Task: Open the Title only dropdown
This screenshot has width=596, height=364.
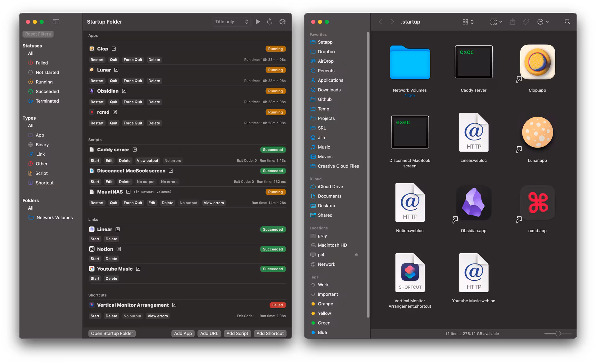Action: coord(231,22)
